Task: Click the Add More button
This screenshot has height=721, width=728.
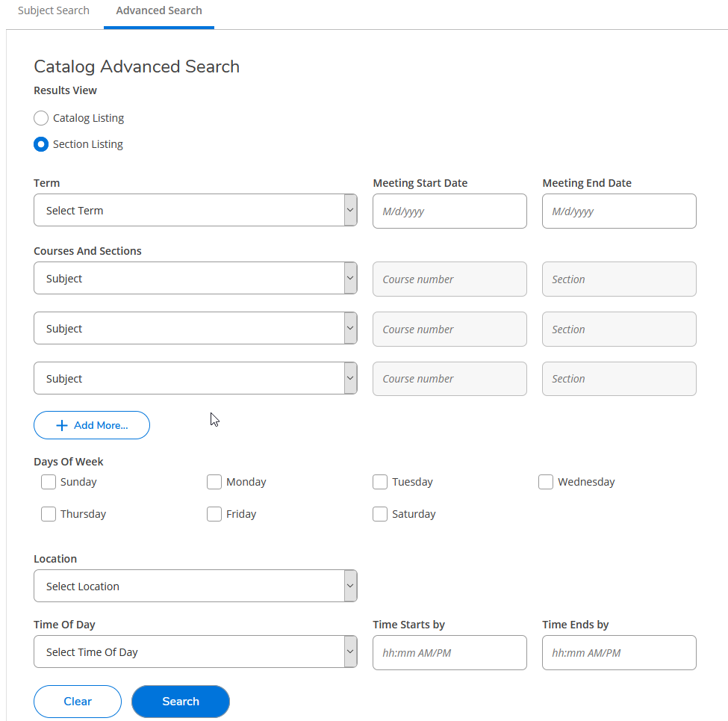Action: point(92,425)
